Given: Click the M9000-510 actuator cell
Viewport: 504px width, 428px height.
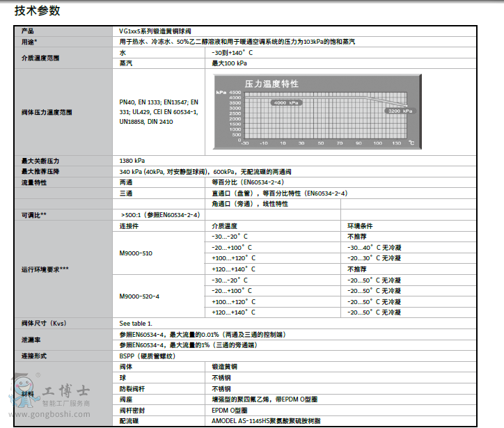Looking at the screenshot, I should pyautogui.click(x=136, y=253).
